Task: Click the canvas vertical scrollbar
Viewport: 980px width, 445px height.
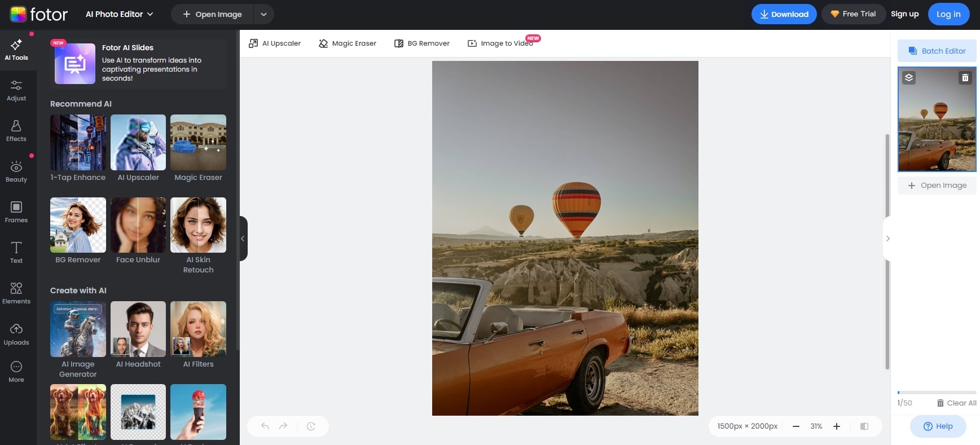Action: (x=887, y=252)
